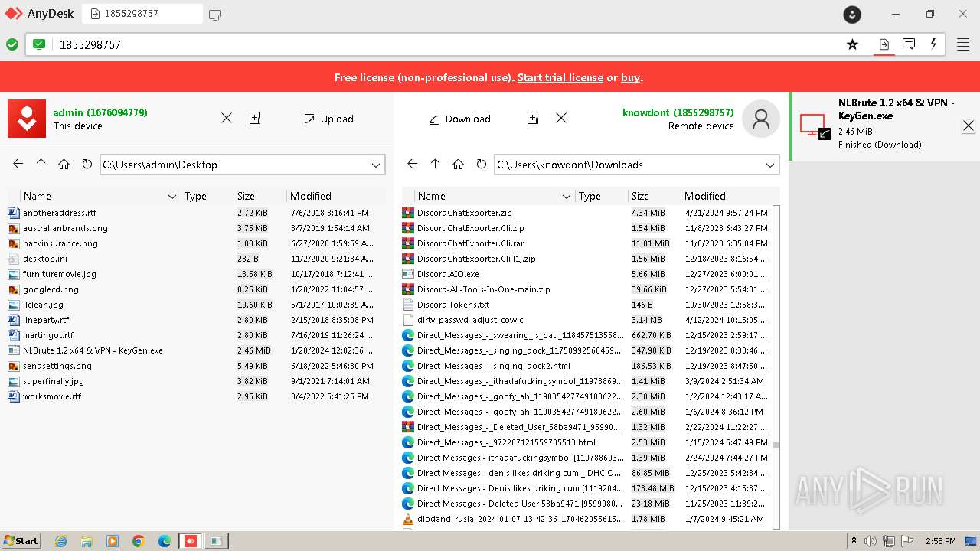
Task: Follow the buy link in banner
Action: (630, 77)
